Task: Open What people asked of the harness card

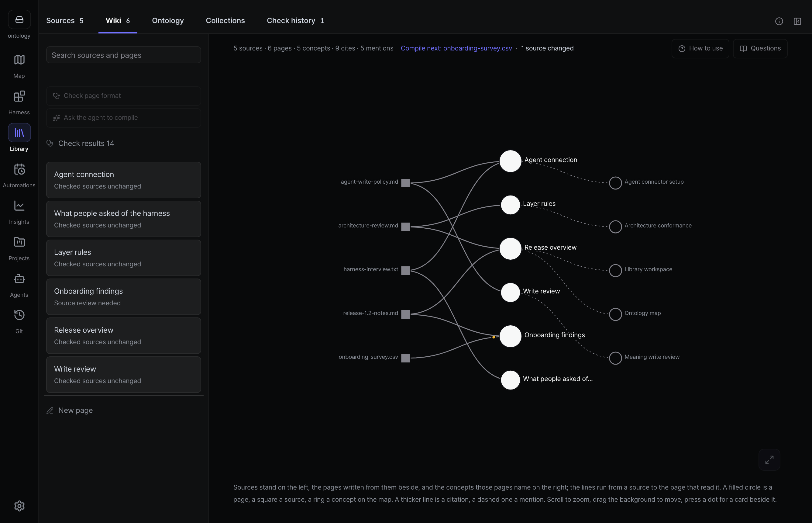Action: point(123,219)
